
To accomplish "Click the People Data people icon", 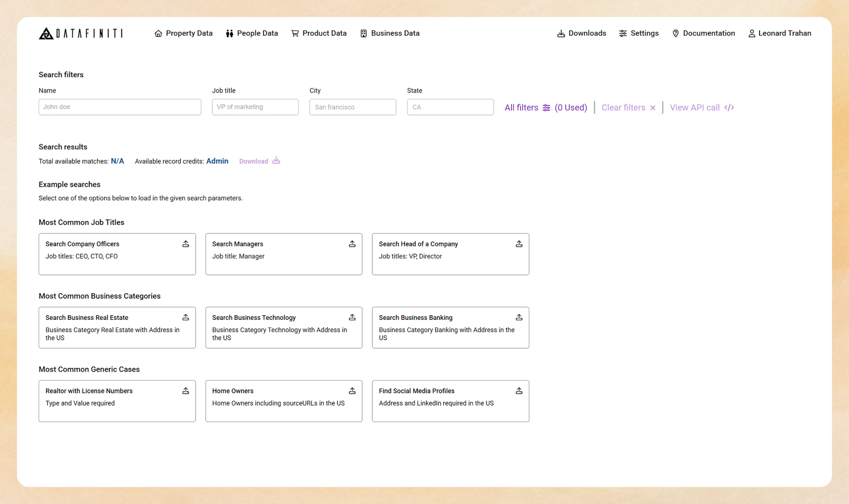I will point(229,33).
